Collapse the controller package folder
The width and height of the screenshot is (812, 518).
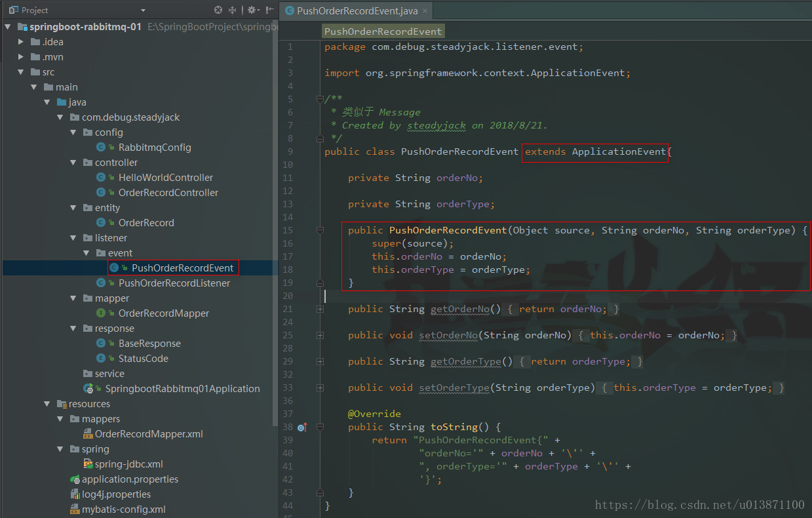point(73,163)
